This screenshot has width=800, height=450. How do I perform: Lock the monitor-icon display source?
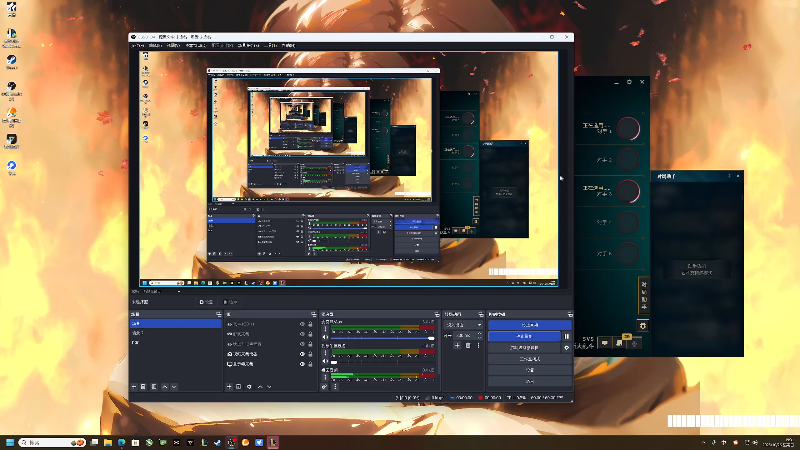click(x=310, y=364)
